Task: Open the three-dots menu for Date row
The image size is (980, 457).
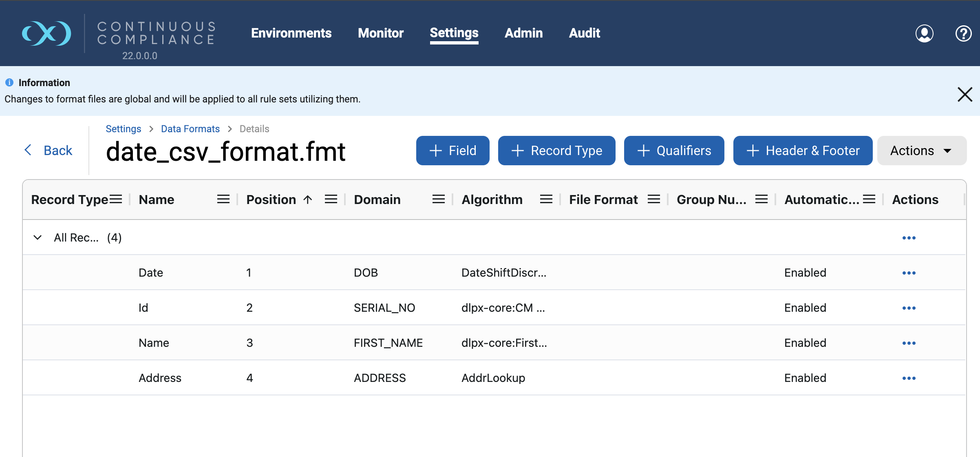Action: tap(909, 273)
